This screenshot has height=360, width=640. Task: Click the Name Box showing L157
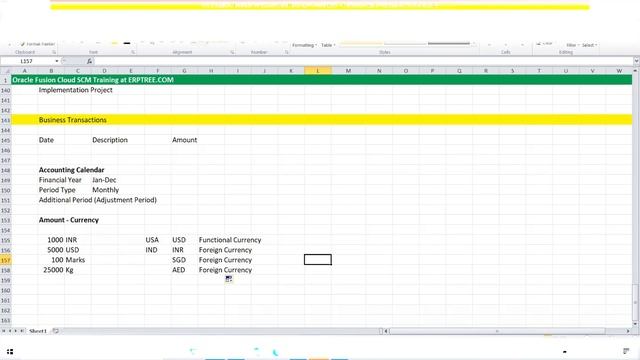click(27, 61)
